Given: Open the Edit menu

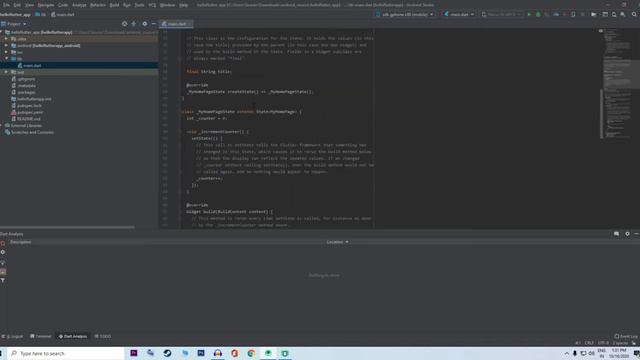Looking at the screenshot, I should tap(17, 5).
